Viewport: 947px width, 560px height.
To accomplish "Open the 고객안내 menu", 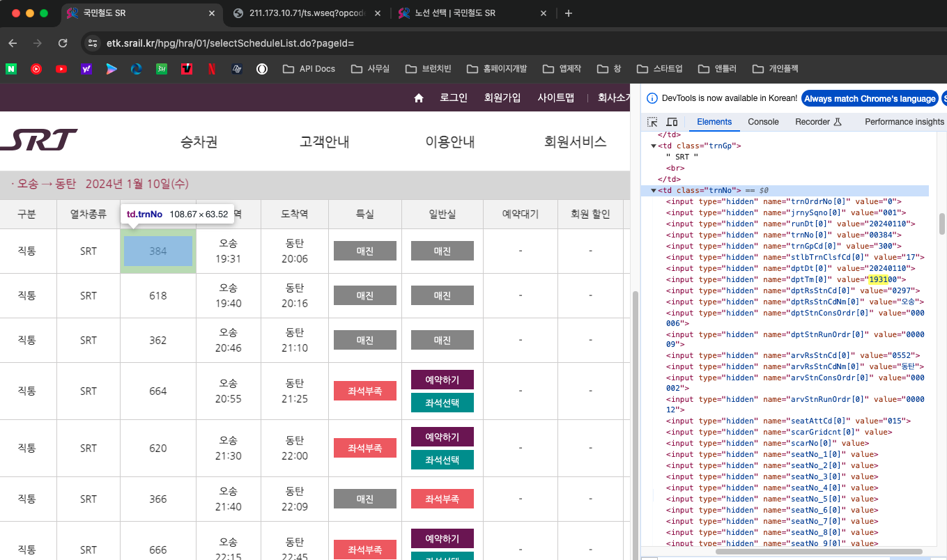I will click(x=324, y=142).
